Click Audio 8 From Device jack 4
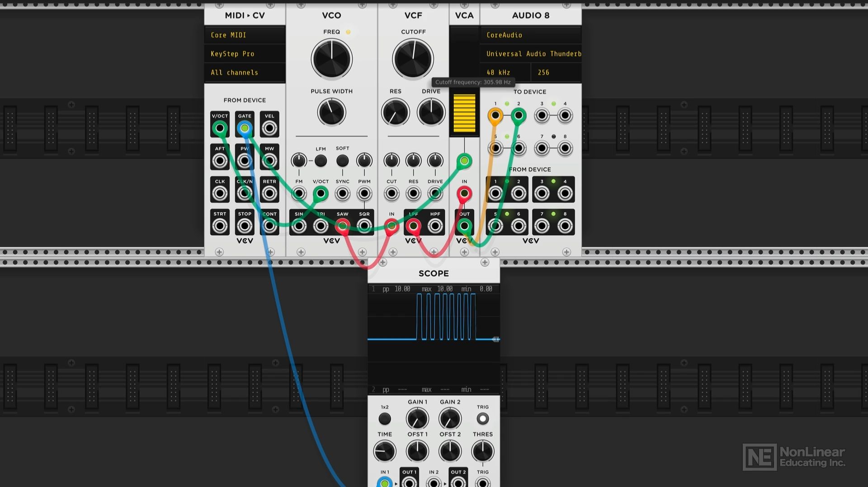Image resolution: width=868 pixels, height=487 pixels. pyautogui.click(x=565, y=194)
